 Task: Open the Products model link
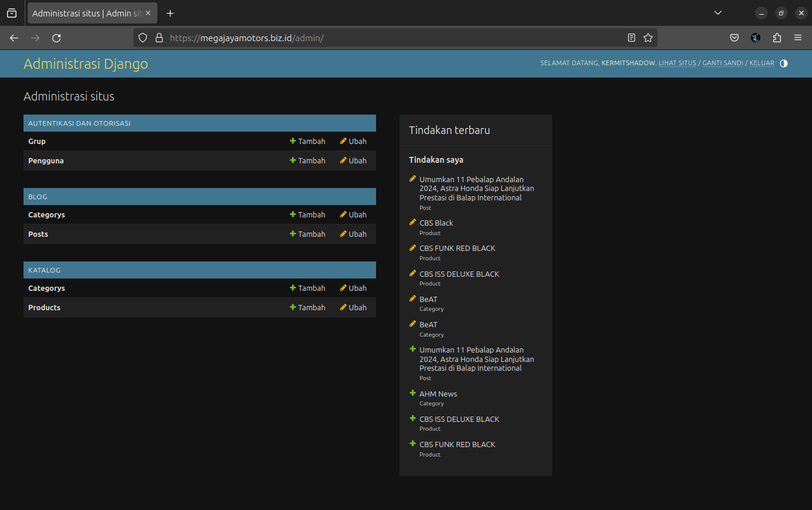click(44, 307)
